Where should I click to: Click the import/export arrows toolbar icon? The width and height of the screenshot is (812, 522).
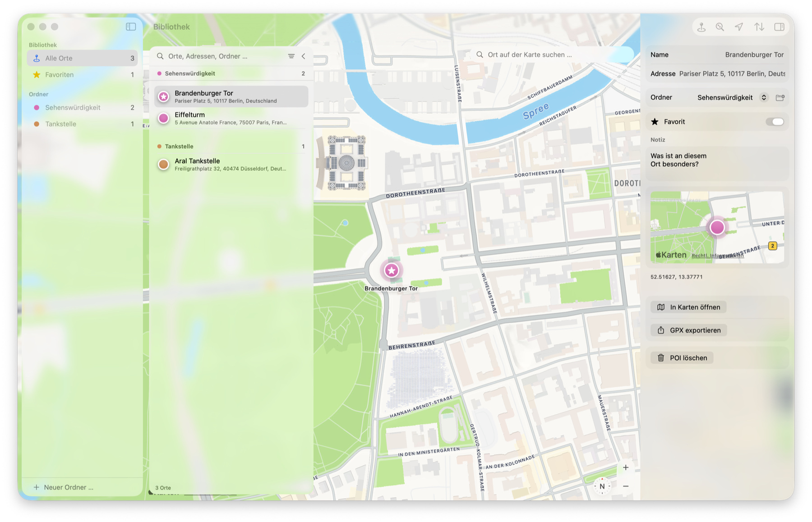[759, 27]
